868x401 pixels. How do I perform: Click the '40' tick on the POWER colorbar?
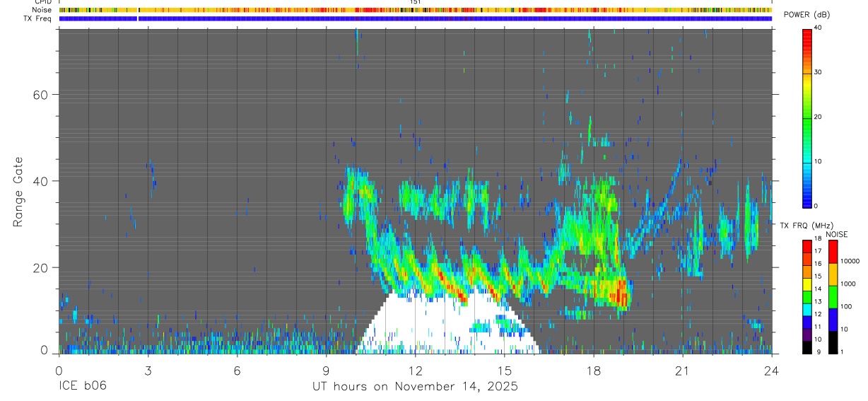(x=818, y=28)
